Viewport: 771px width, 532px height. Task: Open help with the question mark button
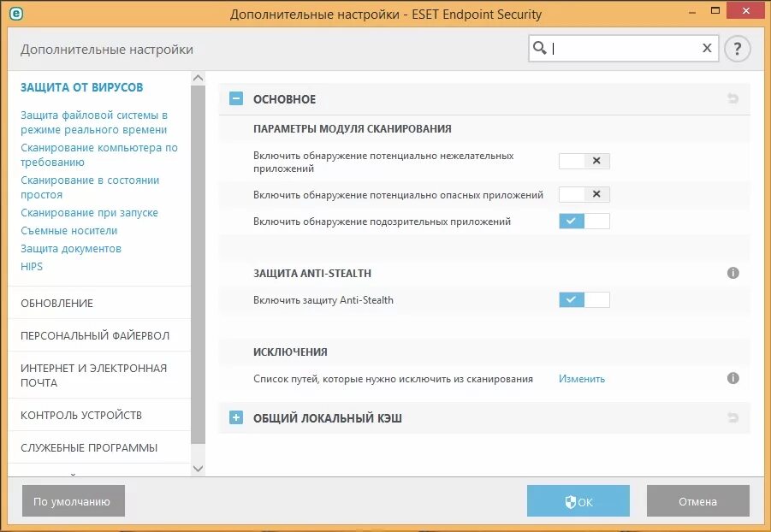[x=737, y=49]
